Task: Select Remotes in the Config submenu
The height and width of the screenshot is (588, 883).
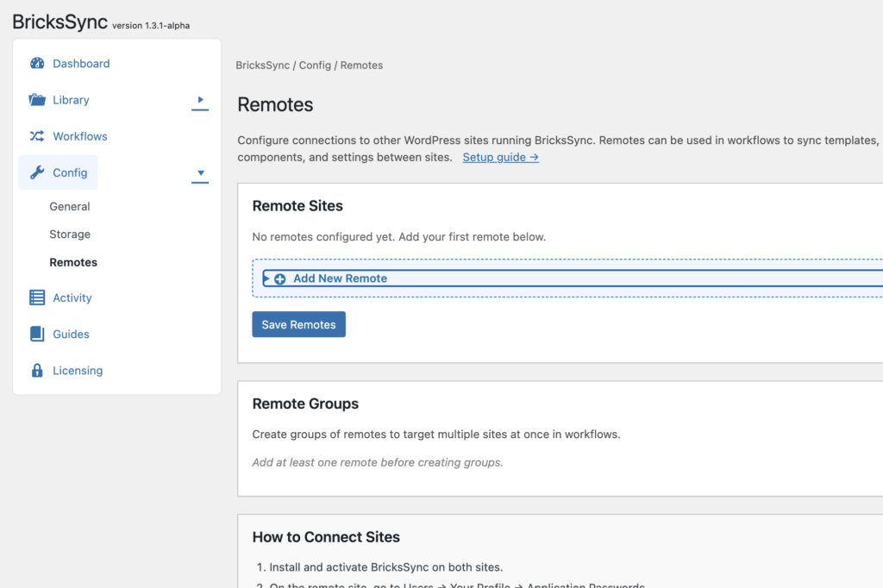Action: coord(73,262)
